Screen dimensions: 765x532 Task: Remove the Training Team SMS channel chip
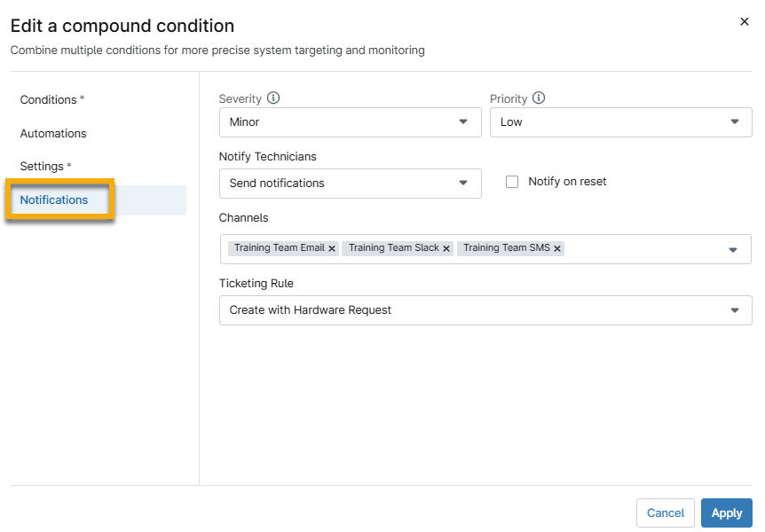point(557,248)
